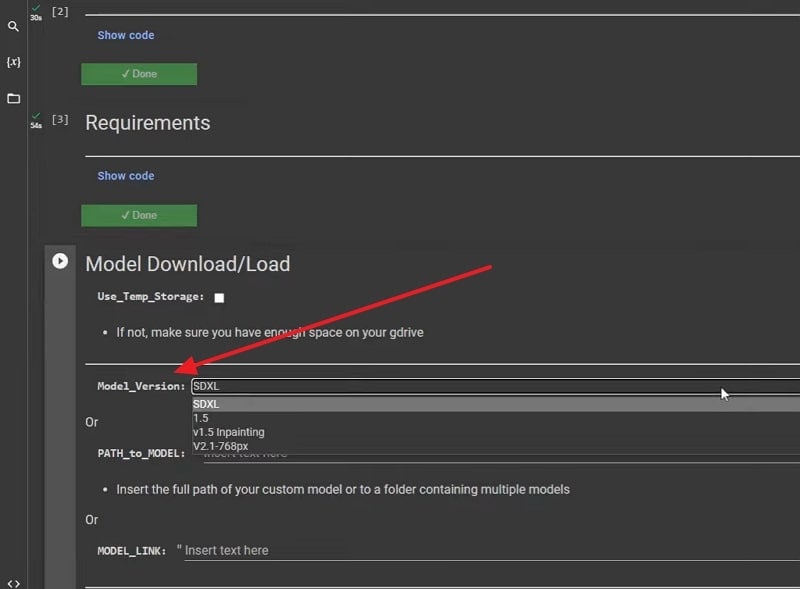Toggle the Use_Temp_Storage checkbox
This screenshot has height=589, width=800.
[219, 298]
